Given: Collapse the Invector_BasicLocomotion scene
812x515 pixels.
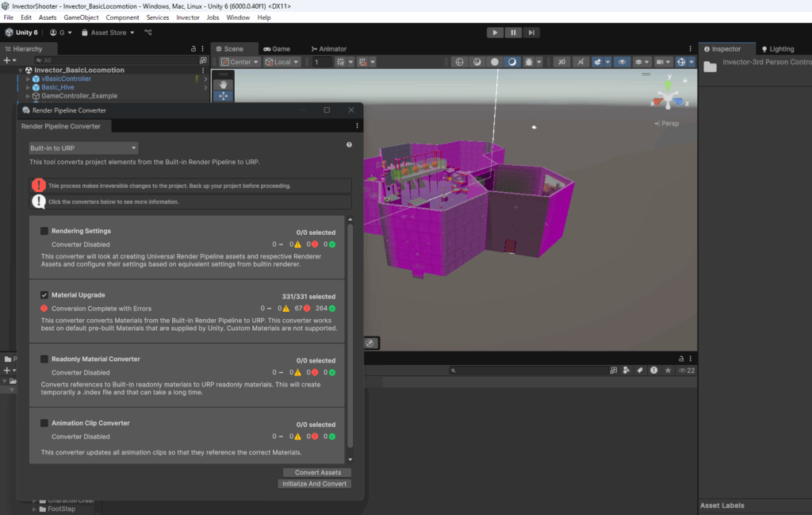Looking at the screenshot, I should point(21,70).
